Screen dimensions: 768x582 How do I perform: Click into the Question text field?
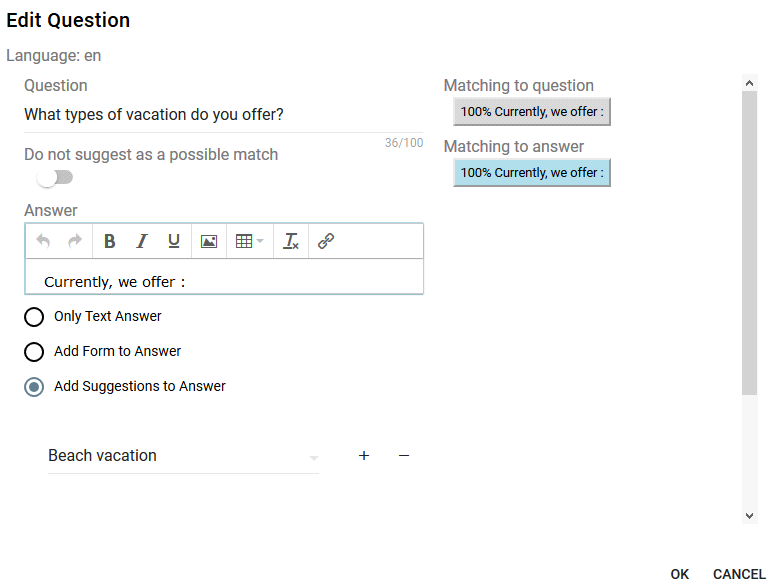tap(200, 115)
